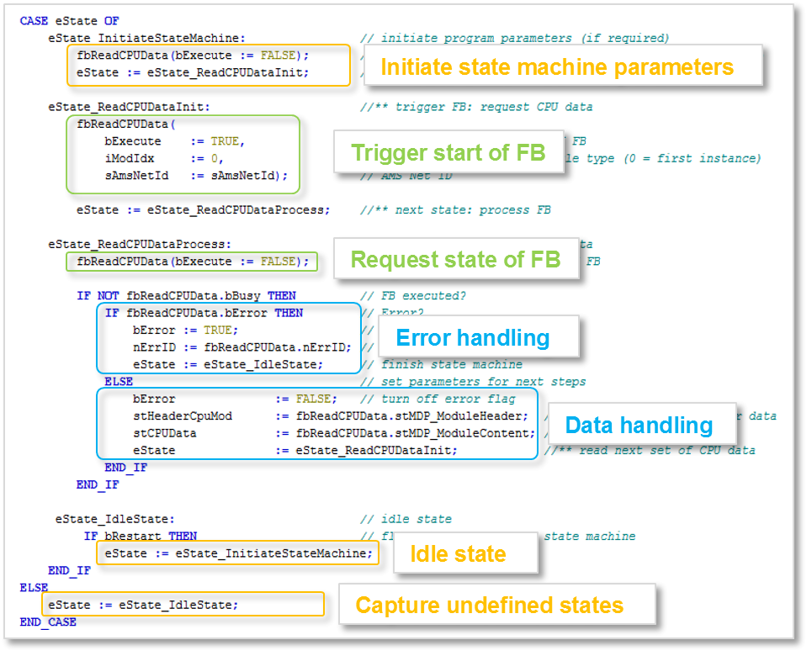
Task: Click the '// finish state machine' comment
Action: (x=443, y=364)
